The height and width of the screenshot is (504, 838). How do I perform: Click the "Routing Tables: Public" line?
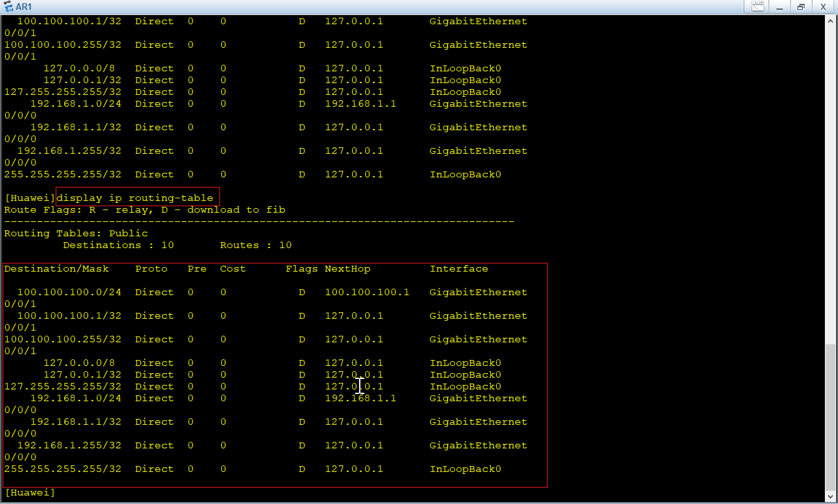coord(76,233)
